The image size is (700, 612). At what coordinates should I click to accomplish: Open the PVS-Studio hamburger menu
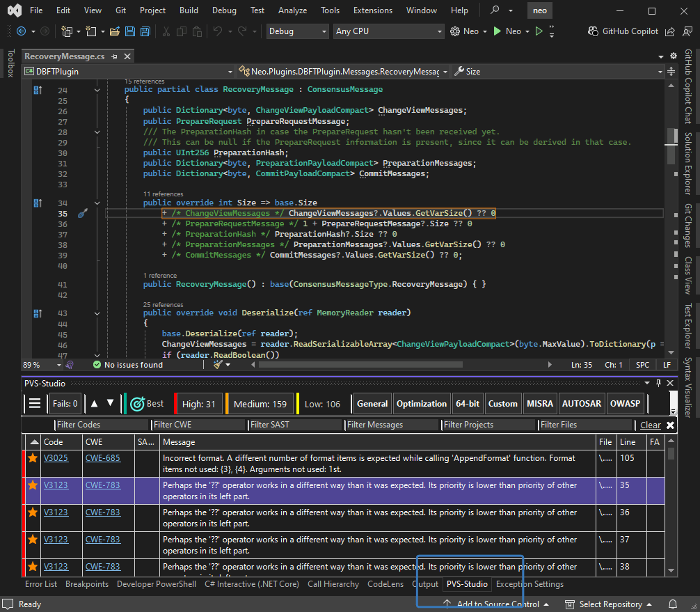click(x=34, y=404)
